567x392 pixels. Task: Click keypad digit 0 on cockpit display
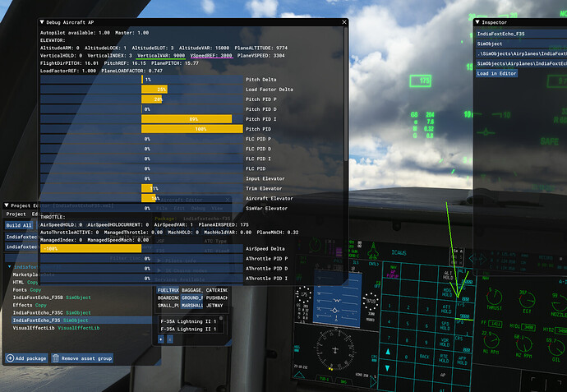coord(406,357)
